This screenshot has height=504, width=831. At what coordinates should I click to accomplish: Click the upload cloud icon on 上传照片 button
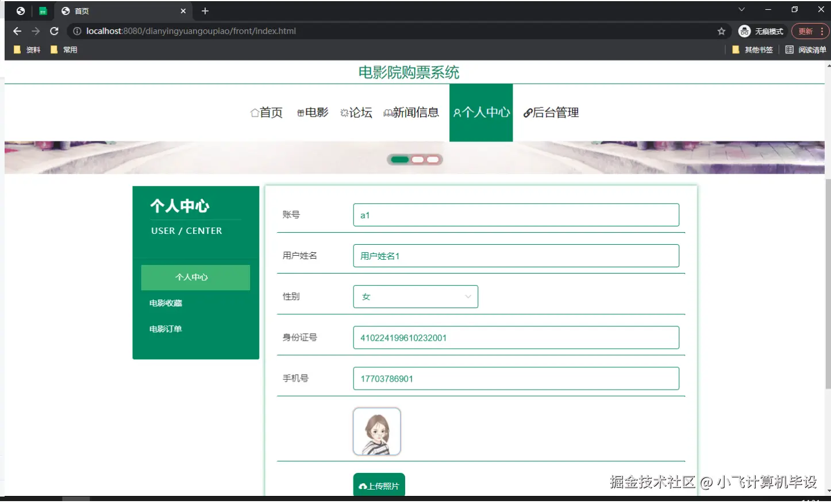coord(364,485)
